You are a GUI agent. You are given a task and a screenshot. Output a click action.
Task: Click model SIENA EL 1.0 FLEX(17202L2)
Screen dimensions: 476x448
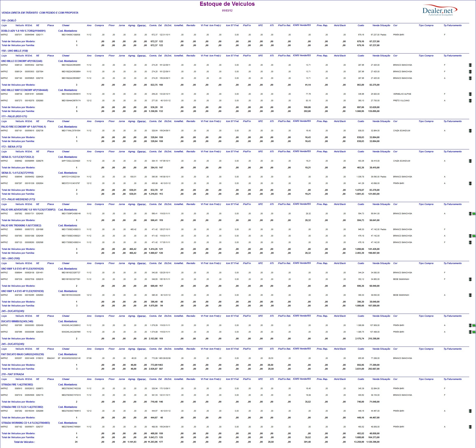(18, 157)
